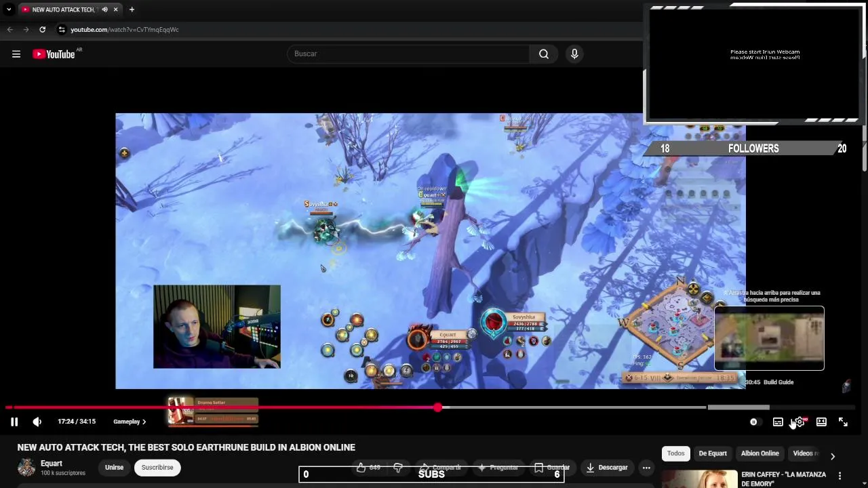
Task: Open the Equart channel name link
Action: [52, 464]
